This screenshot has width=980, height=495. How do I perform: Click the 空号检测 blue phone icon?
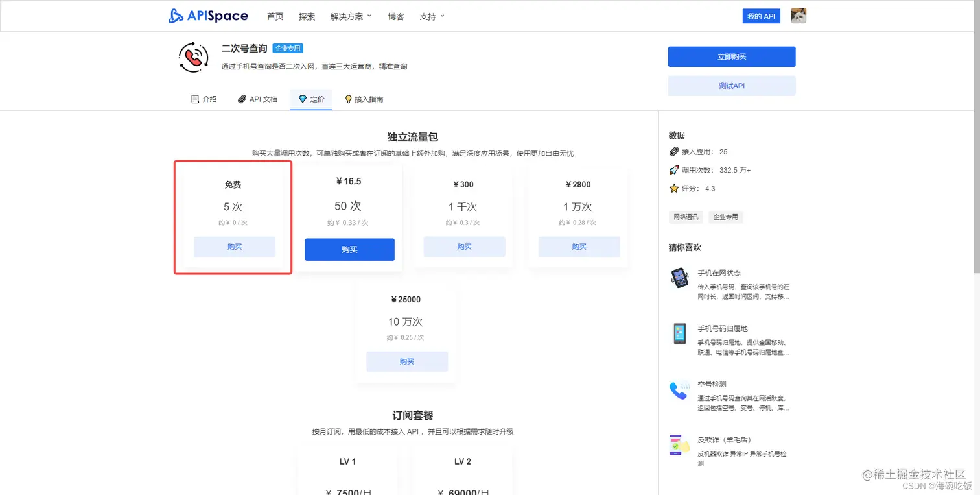(x=679, y=389)
